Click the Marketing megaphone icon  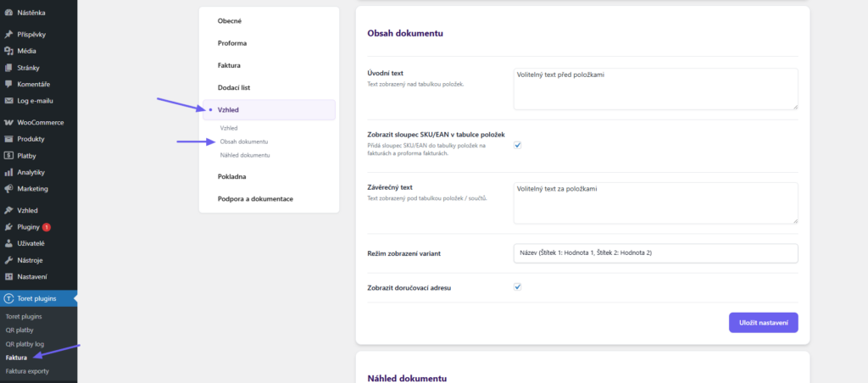tap(8, 189)
